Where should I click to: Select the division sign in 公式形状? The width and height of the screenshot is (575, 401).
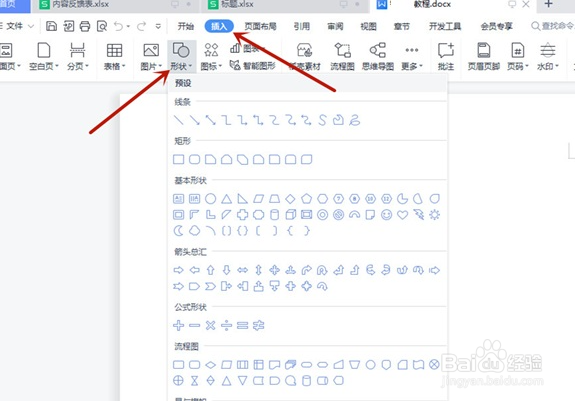[226, 325]
